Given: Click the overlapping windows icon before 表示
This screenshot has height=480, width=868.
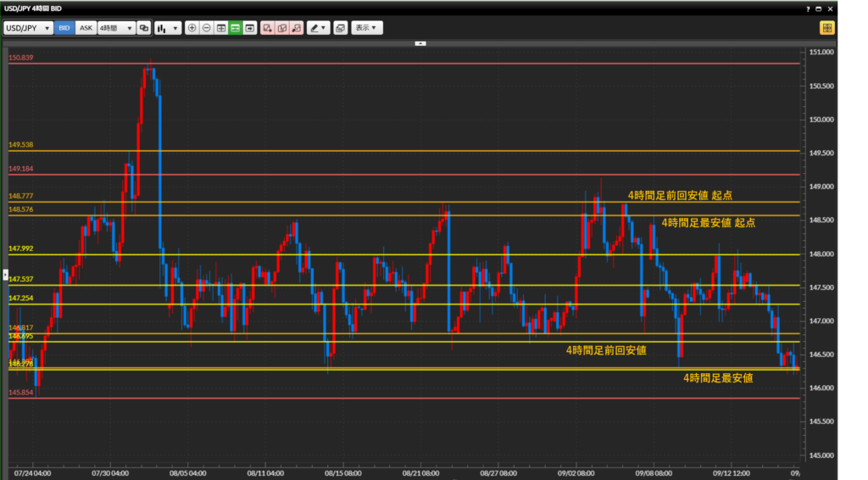Looking at the screenshot, I should point(340,28).
